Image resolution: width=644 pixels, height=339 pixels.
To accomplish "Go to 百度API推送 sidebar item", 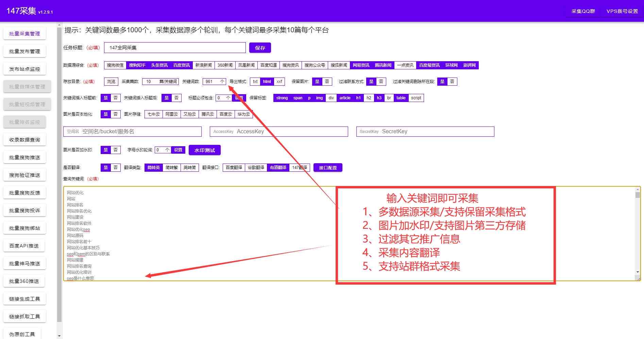I will [24, 246].
